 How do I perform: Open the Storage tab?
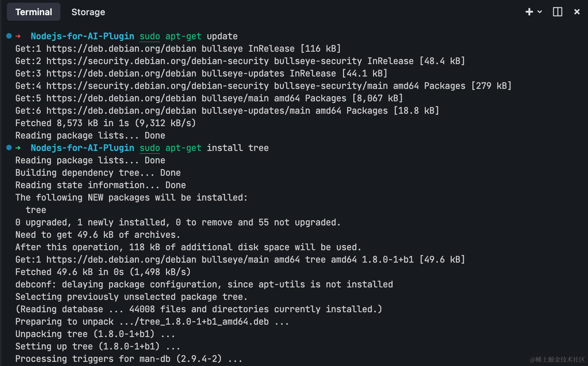(x=88, y=12)
